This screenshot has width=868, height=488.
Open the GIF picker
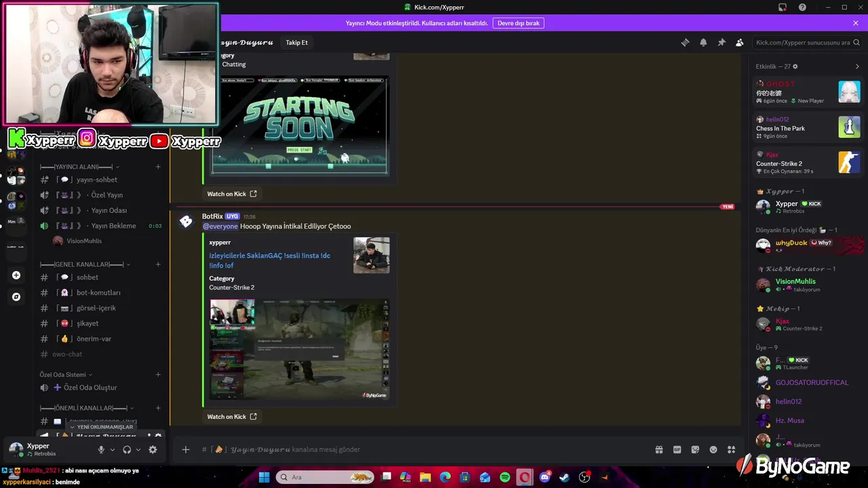[x=677, y=449]
